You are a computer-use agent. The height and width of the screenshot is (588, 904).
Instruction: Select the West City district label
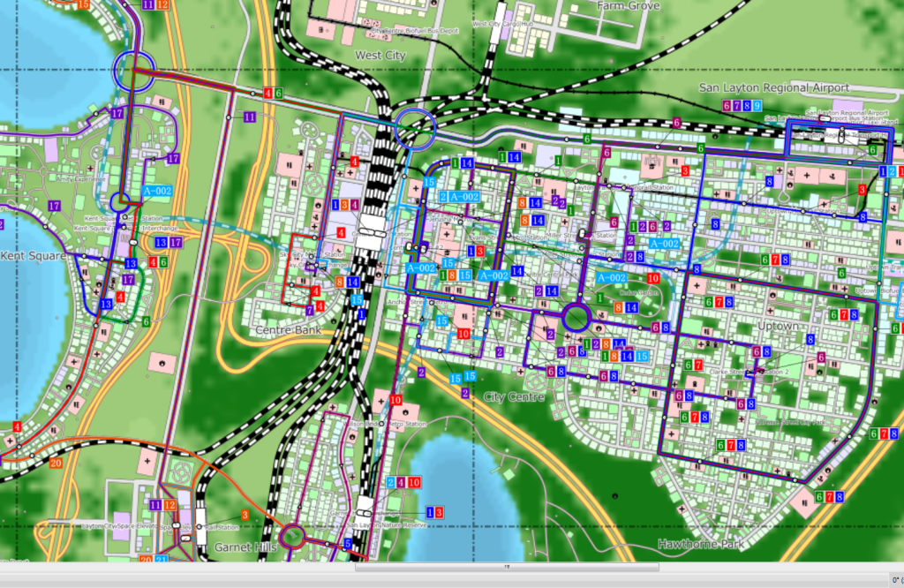click(380, 55)
